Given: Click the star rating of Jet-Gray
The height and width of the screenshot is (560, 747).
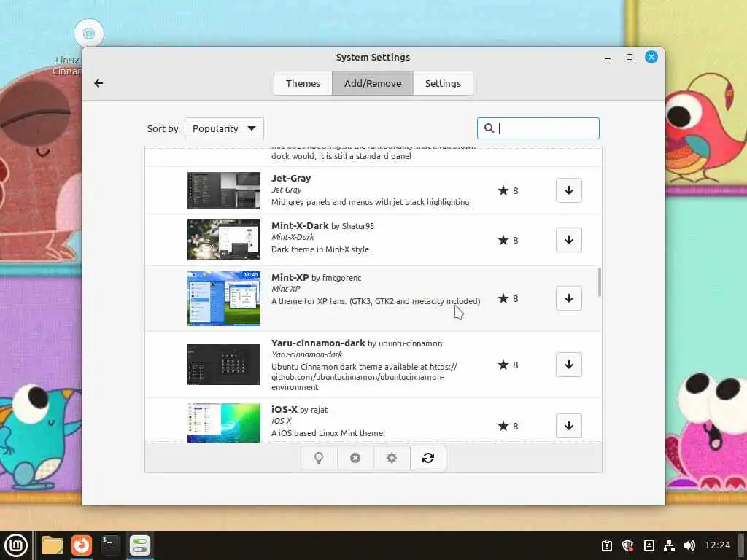Looking at the screenshot, I should click(508, 190).
